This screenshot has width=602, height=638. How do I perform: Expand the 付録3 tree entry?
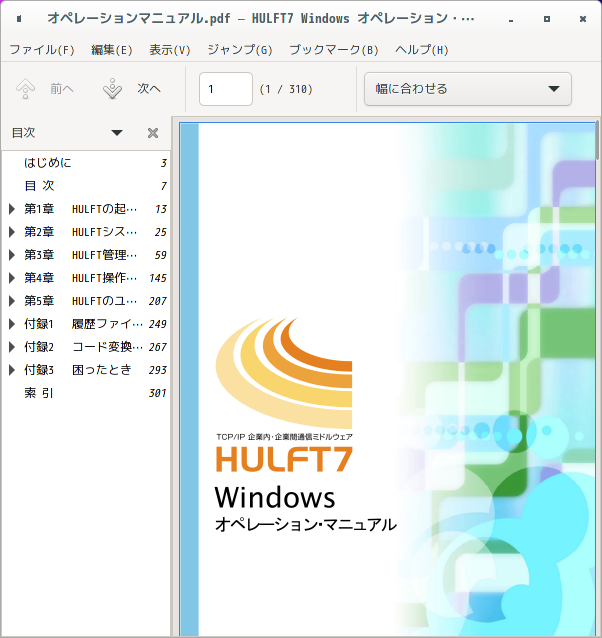tap(12, 370)
